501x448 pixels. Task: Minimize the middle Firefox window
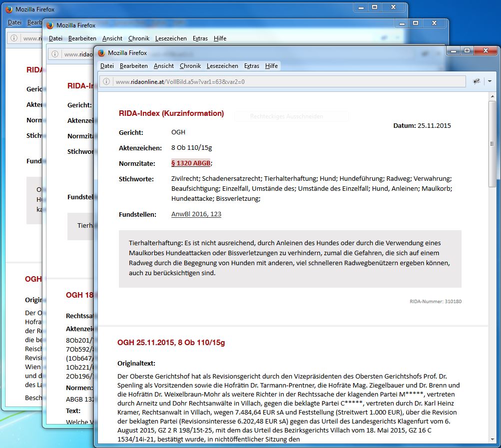tap(402, 23)
